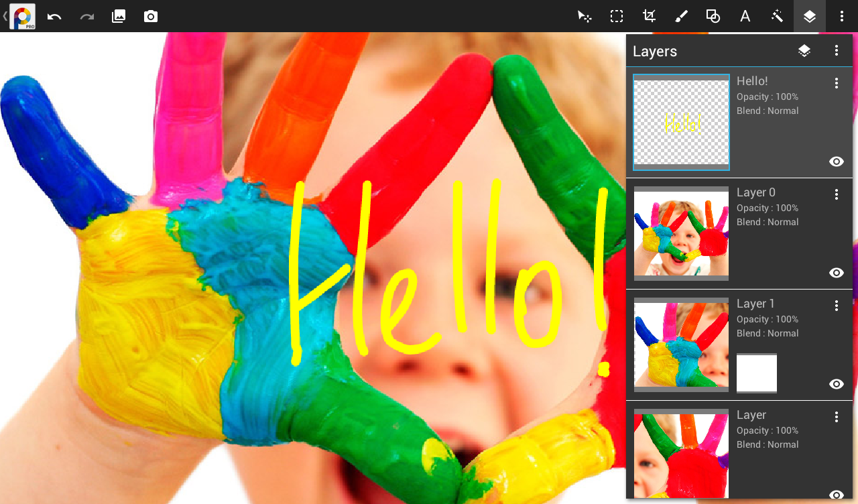Toggle the Layers panel toolbar button
The width and height of the screenshot is (858, 504).
pos(810,16)
